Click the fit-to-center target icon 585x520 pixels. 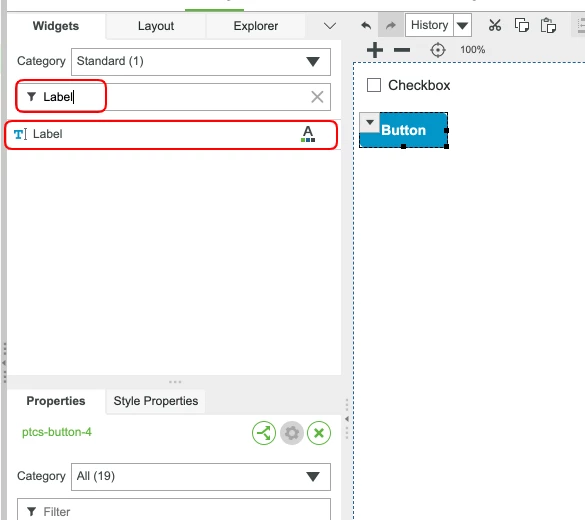pos(438,50)
